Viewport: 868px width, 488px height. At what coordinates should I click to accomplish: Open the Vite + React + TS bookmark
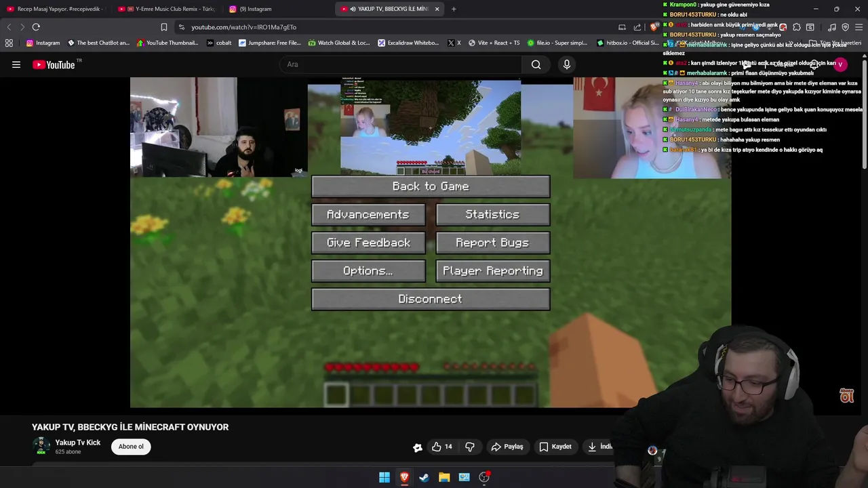pos(494,43)
